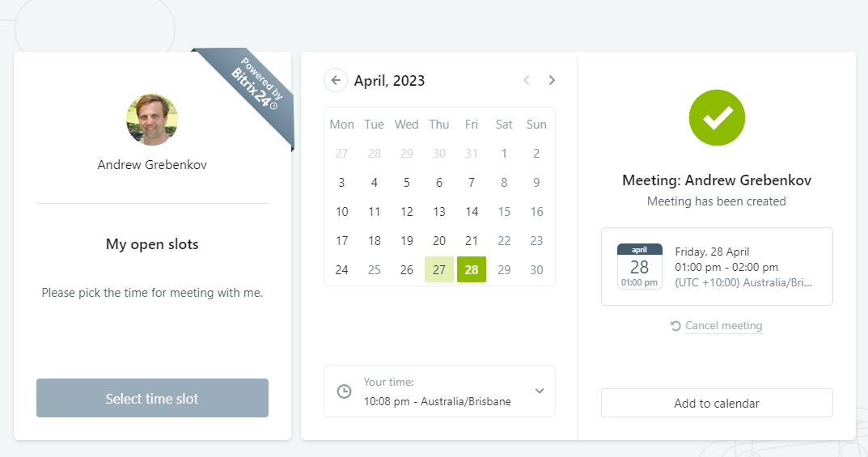Select Thursday 27 in the calendar
Viewport: 868px width, 457px height.
[x=439, y=270]
